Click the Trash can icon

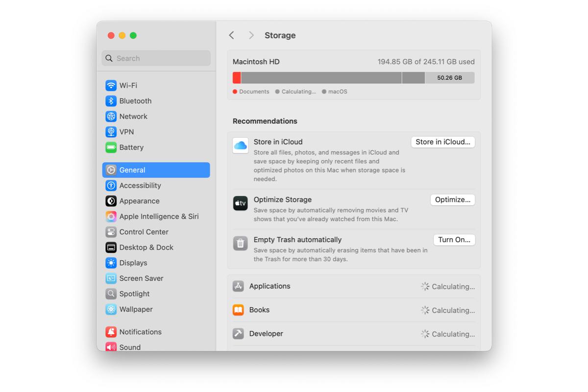(240, 243)
